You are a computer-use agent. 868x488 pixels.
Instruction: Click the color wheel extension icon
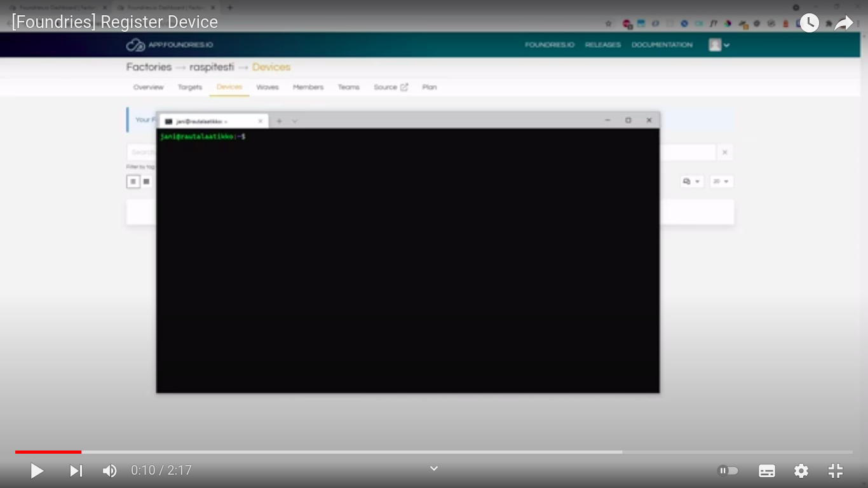coord(728,24)
